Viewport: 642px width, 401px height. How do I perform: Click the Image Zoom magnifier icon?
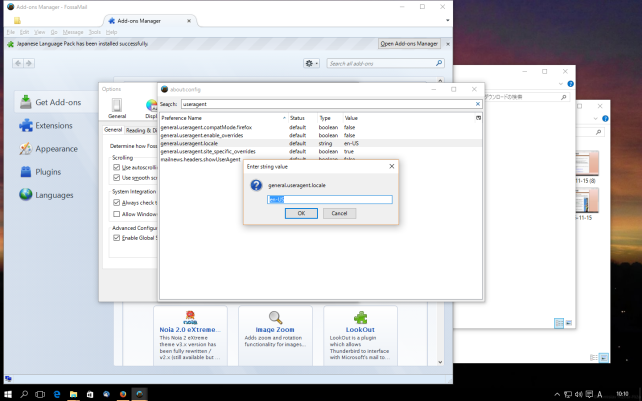[x=275, y=317]
